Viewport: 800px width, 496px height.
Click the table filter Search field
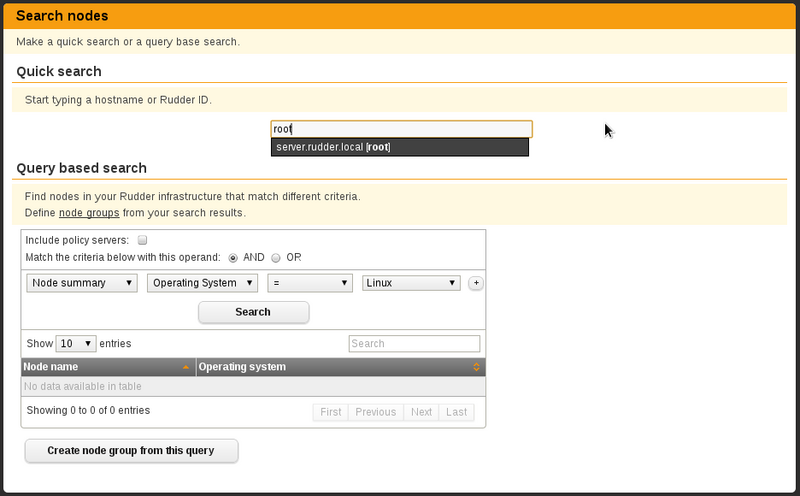(414, 343)
